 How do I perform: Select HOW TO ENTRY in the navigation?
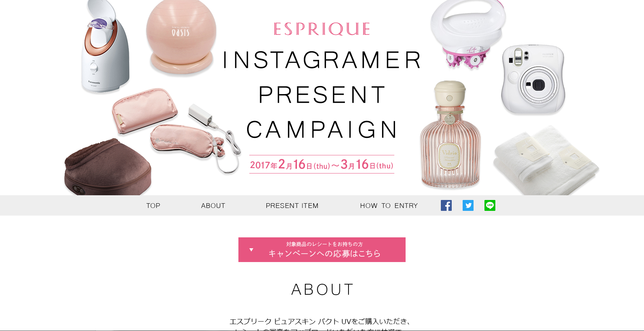point(389,206)
